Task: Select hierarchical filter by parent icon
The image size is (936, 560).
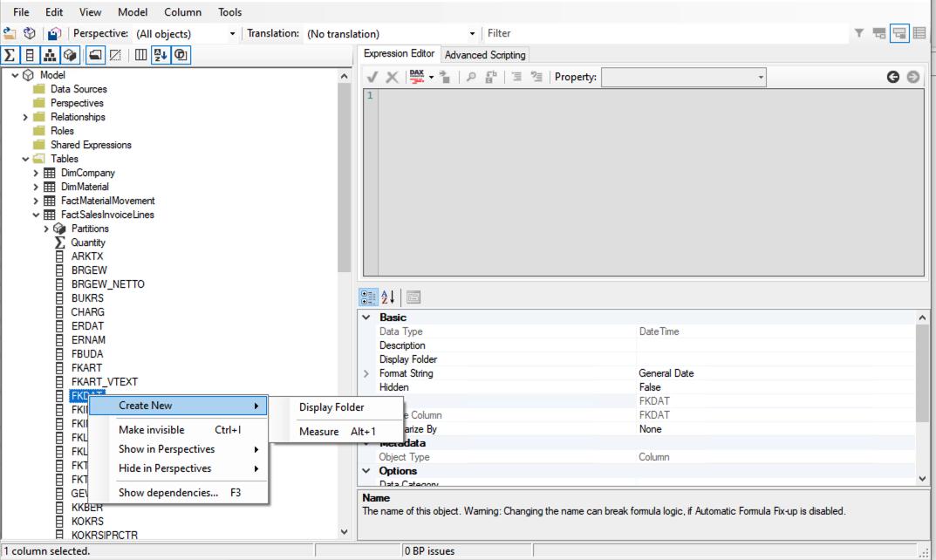Action: coord(879,33)
